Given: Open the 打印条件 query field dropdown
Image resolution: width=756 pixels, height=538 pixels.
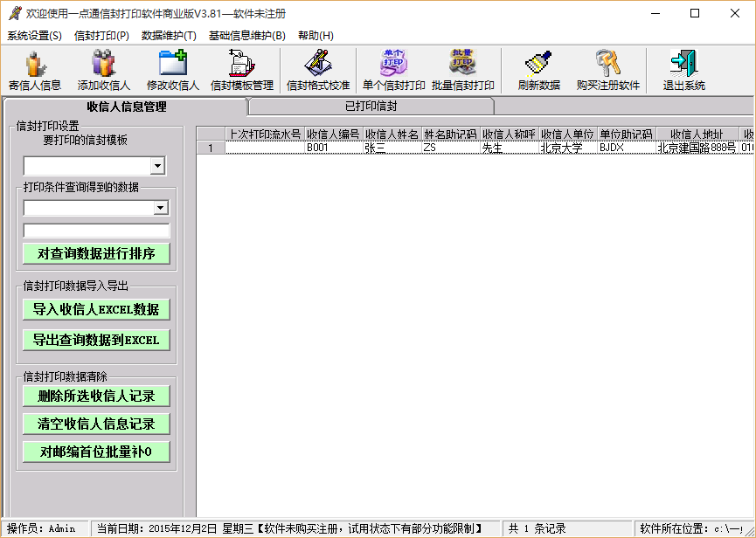Looking at the screenshot, I should tap(160, 208).
